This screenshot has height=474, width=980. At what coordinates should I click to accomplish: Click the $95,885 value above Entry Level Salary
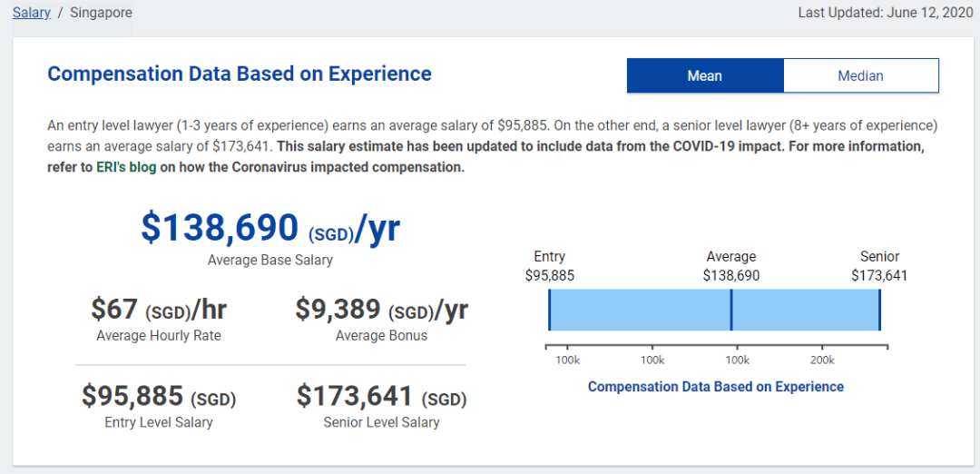pyautogui.click(x=159, y=397)
